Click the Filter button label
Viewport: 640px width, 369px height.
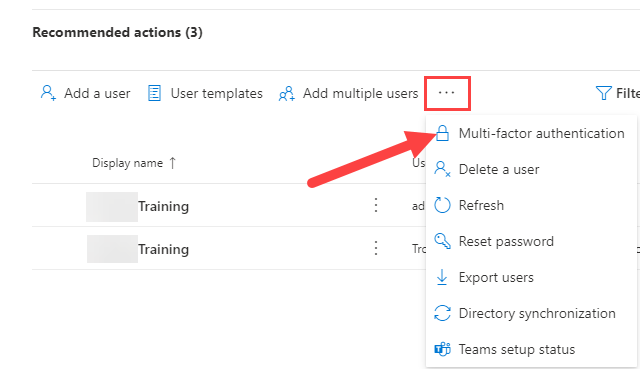[628, 93]
